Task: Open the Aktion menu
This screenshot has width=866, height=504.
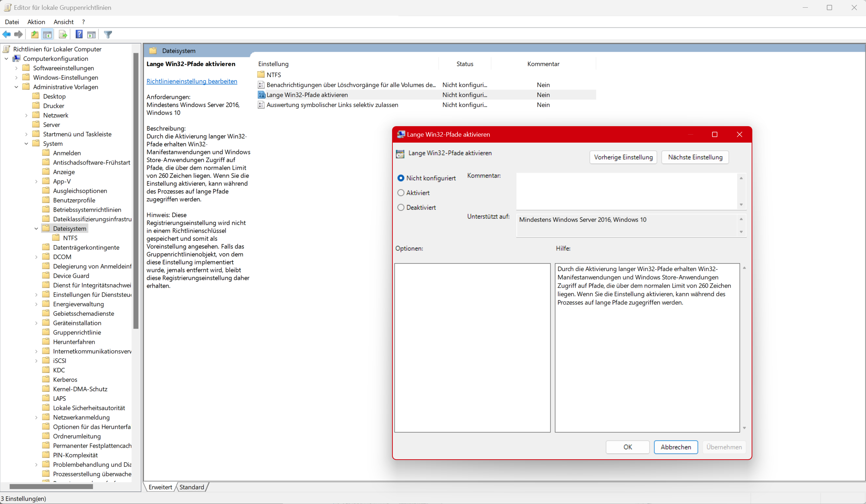Action: [36, 22]
